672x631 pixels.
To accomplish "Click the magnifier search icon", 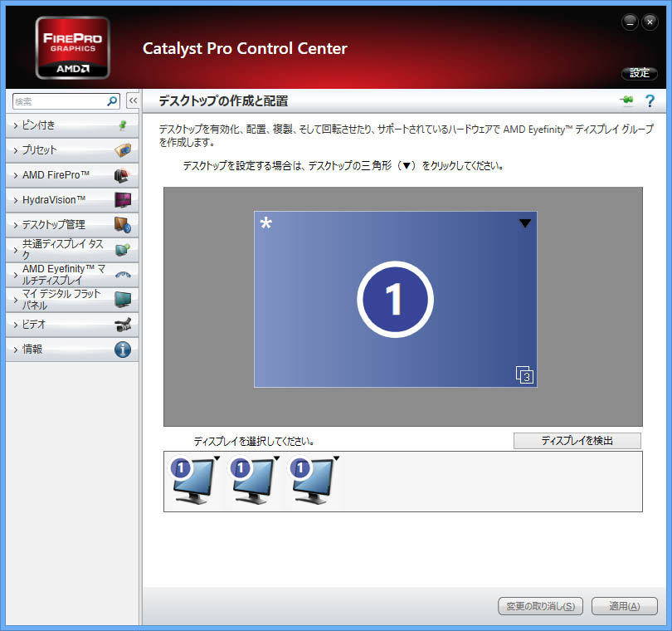I will 112,101.
